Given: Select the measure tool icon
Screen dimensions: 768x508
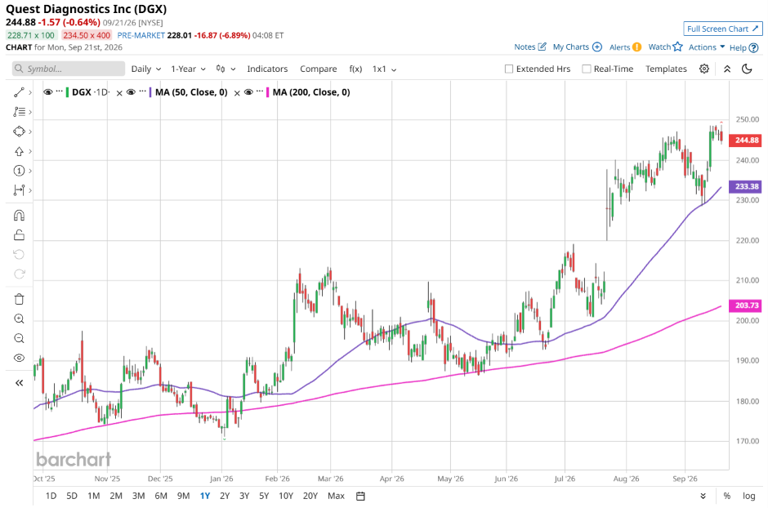Looking at the screenshot, I should pyautogui.click(x=19, y=190).
